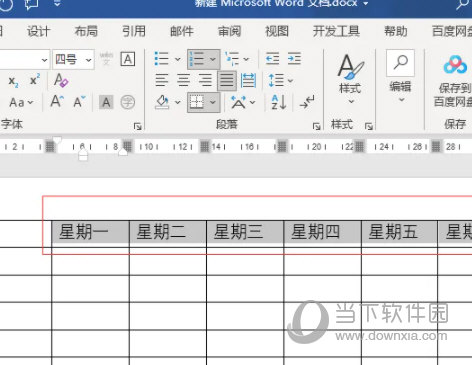Decrease the paragraph indent

(x=272, y=59)
